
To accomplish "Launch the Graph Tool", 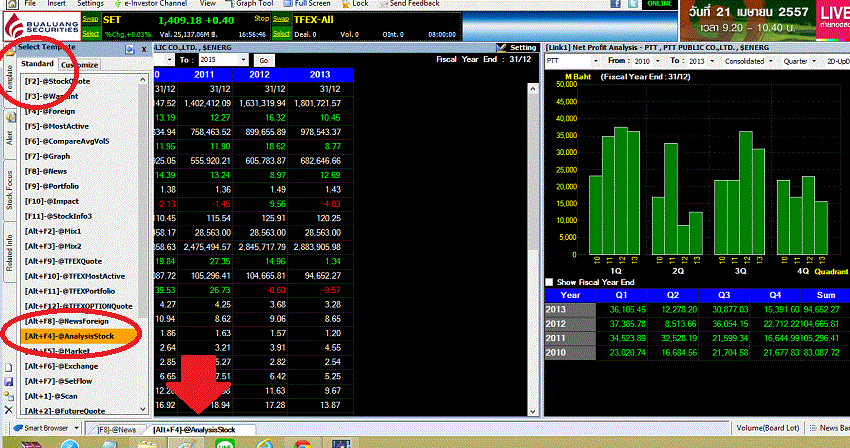I will coord(249,3).
